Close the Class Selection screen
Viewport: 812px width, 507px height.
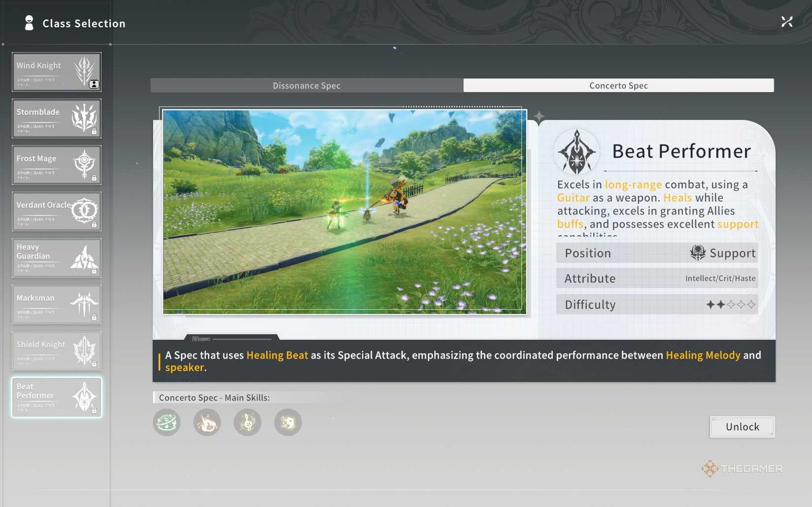786,22
